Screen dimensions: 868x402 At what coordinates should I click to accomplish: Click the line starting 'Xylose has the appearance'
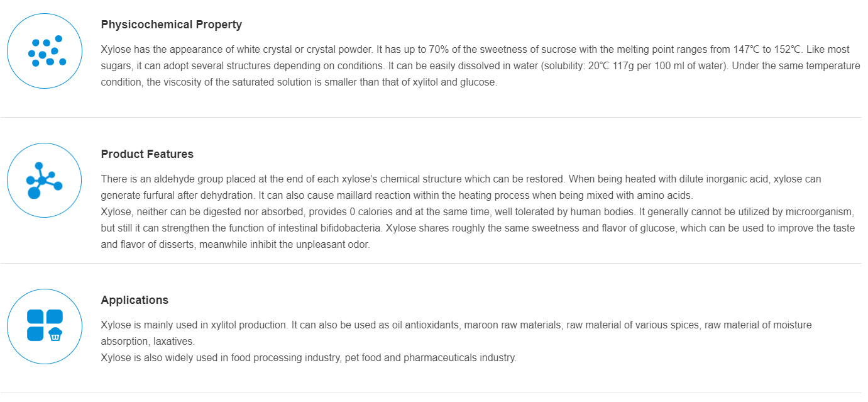(x=475, y=49)
